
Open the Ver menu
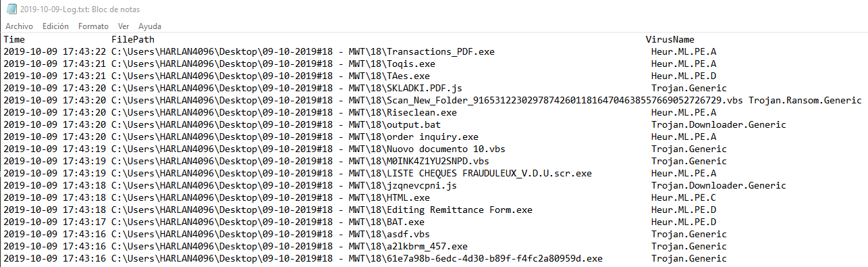pyautogui.click(x=124, y=26)
